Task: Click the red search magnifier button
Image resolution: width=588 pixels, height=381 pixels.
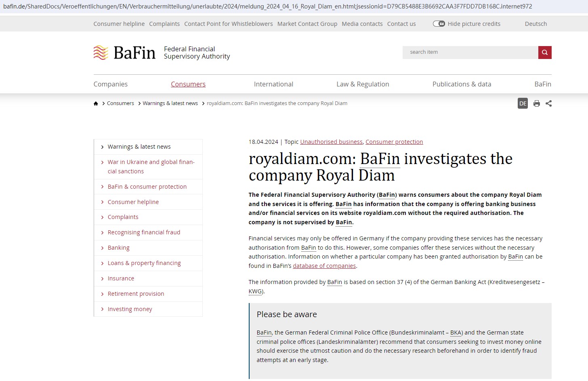Action: [x=545, y=53]
